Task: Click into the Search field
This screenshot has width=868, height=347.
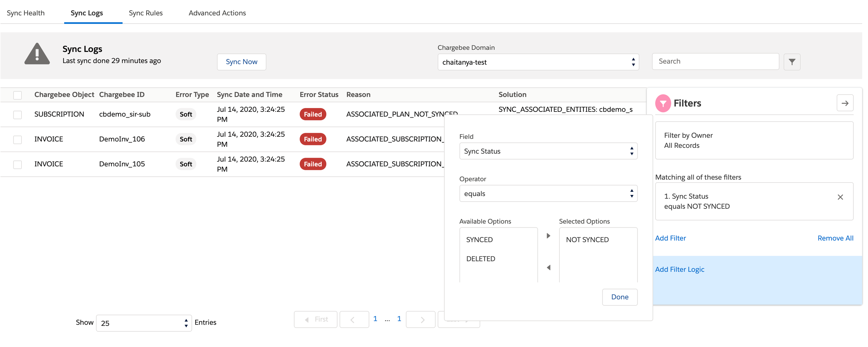Action: [x=715, y=61]
